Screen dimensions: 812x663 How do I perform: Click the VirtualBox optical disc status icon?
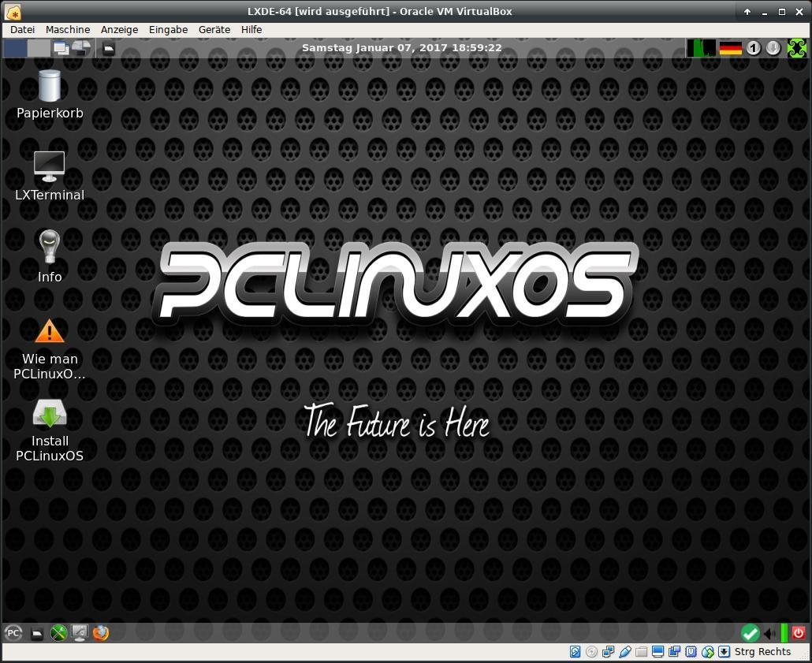pos(591,652)
